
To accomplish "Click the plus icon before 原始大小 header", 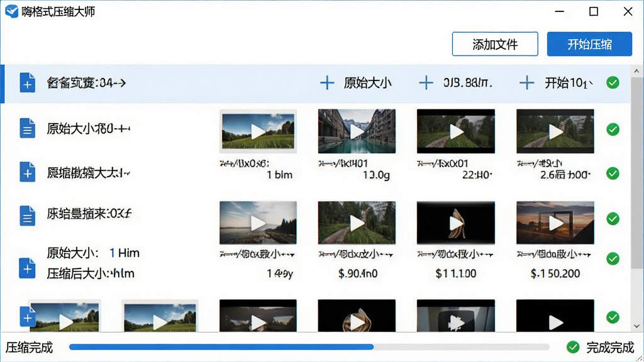I will pos(327,83).
